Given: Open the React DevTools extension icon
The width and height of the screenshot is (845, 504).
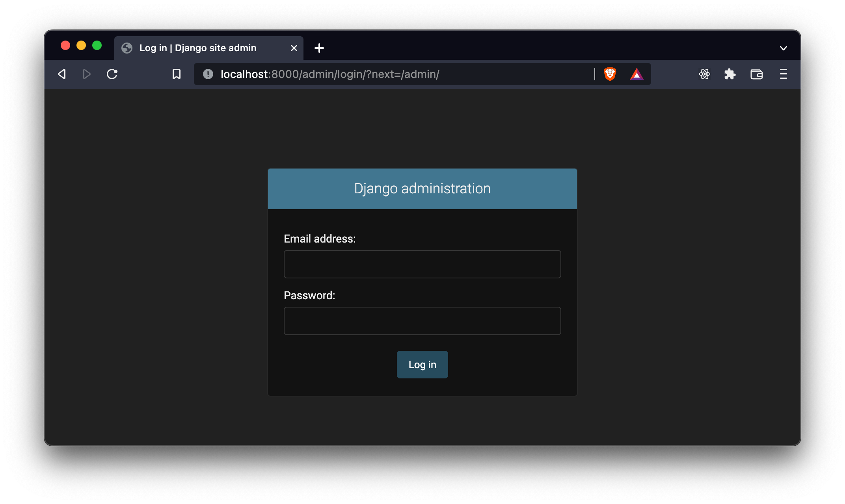Looking at the screenshot, I should [705, 74].
